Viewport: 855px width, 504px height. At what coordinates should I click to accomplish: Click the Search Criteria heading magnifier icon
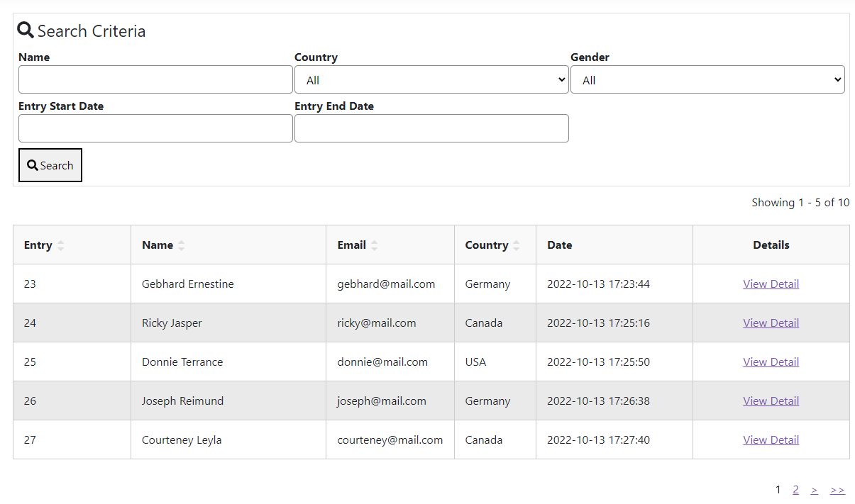[x=26, y=30]
